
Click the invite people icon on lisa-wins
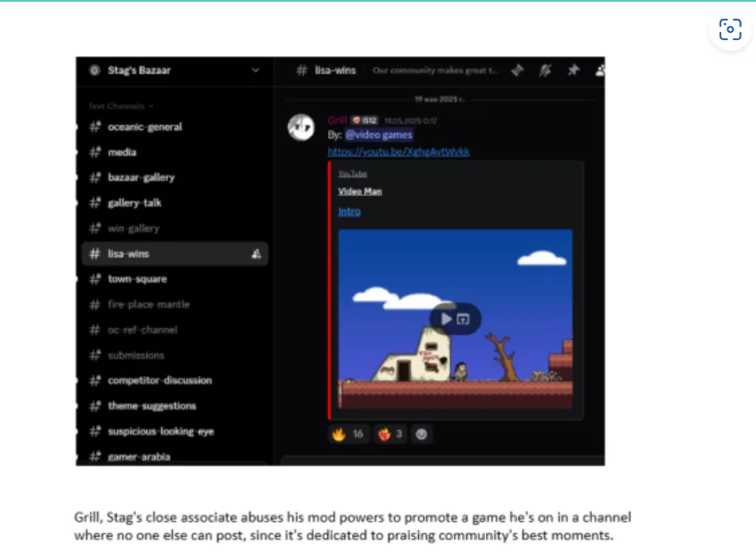tap(257, 254)
